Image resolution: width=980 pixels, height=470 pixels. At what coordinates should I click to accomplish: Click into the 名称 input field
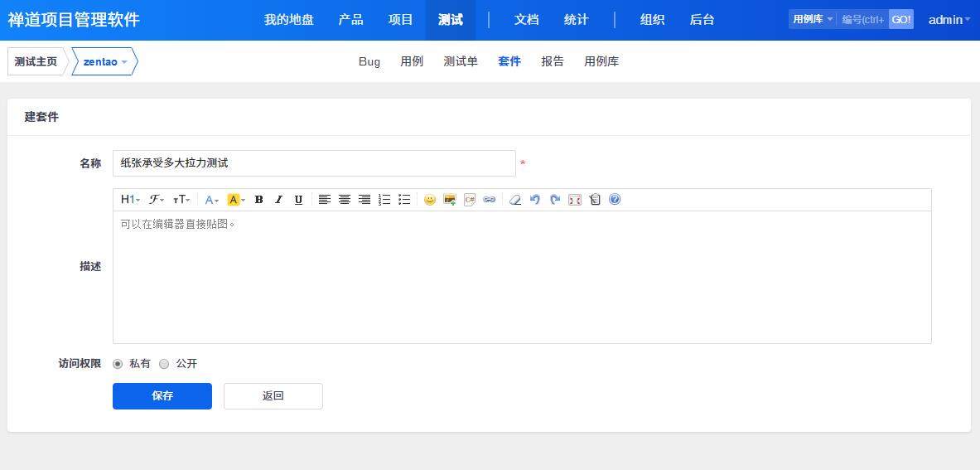[x=314, y=163]
